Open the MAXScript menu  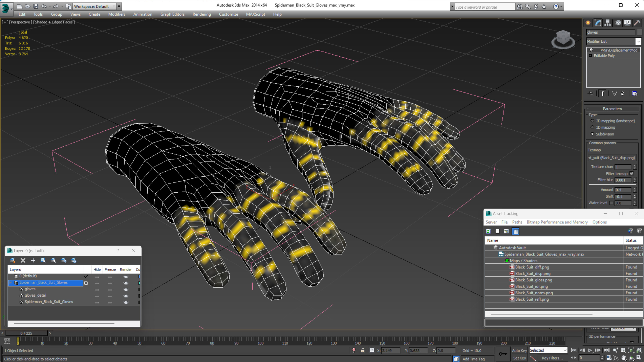pos(255,14)
